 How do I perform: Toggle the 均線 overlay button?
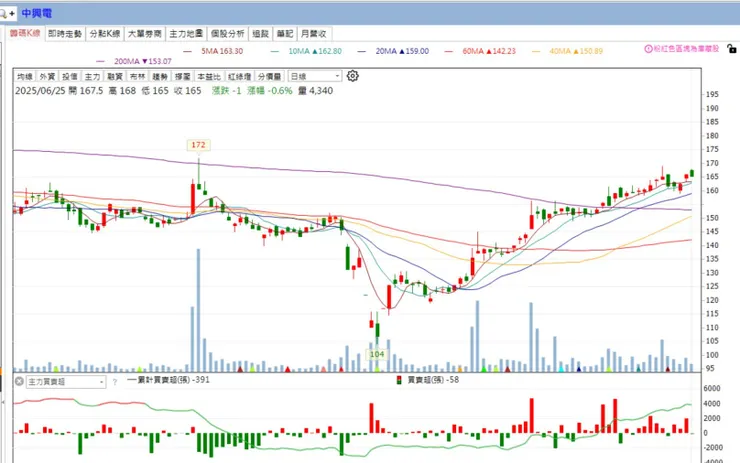pyautogui.click(x=25, y=76)
